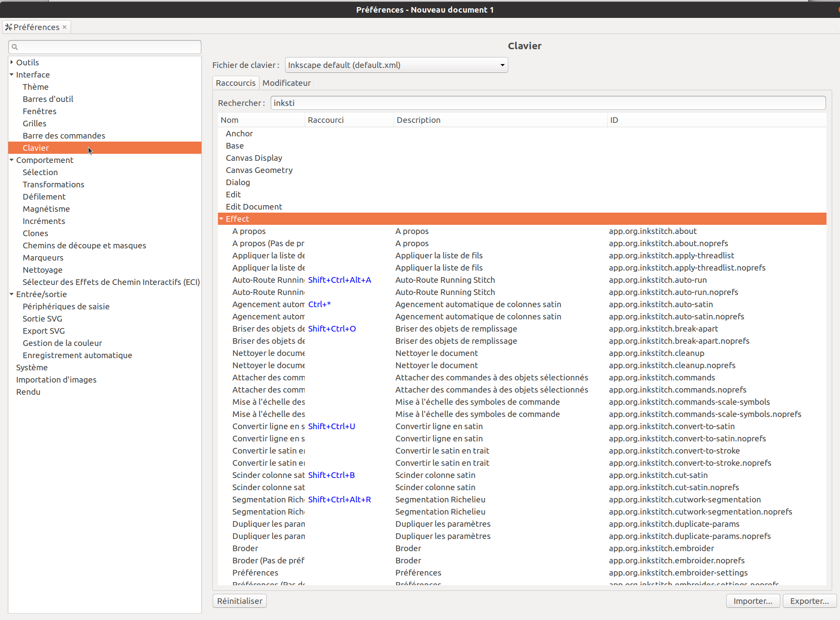Select Fenêtres in the sidebar
Image resolution: width=840 pixels, height=620 pixels.
[40, 111]
